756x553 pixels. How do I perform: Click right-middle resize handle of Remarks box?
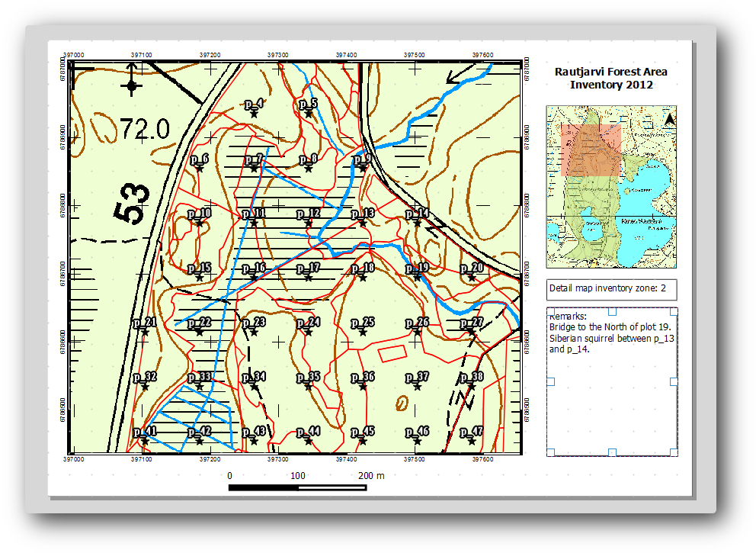[x=674, y=381]
